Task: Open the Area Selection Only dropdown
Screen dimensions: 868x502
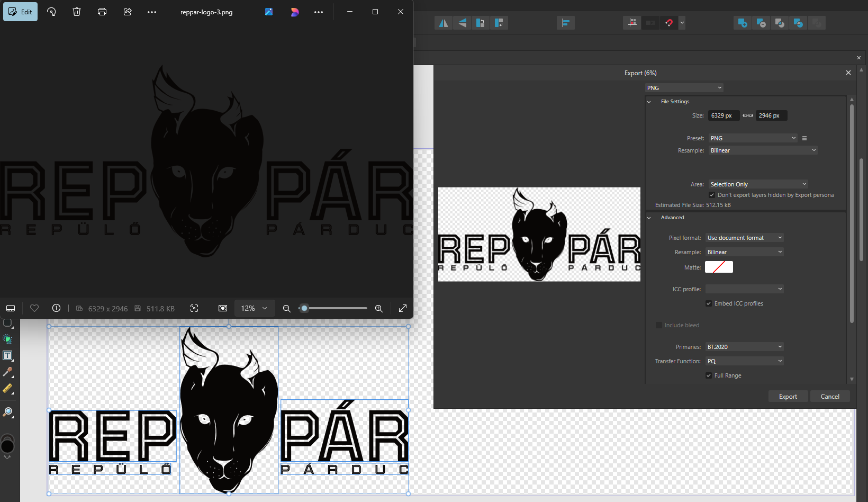Action: (x=758, y=184)
